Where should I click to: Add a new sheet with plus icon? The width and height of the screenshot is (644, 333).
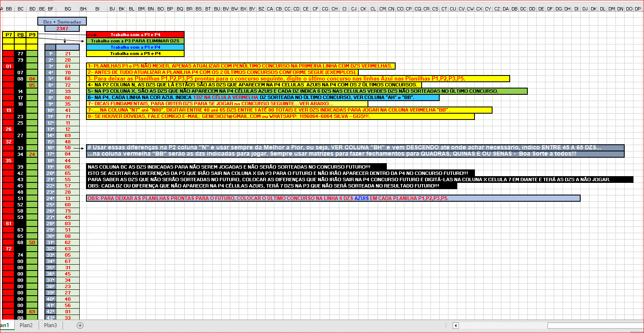click(x=80, y=325)
